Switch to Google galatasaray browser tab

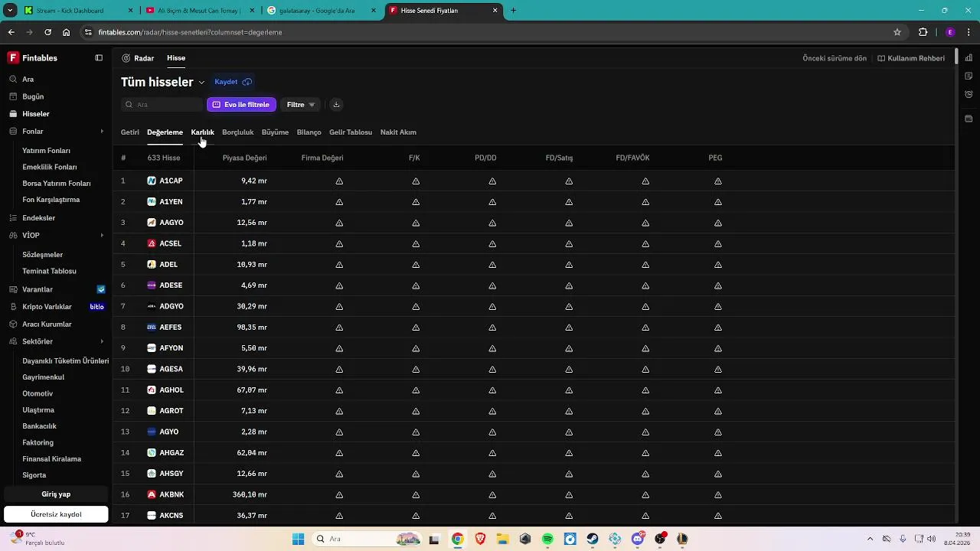coord(322,11)
